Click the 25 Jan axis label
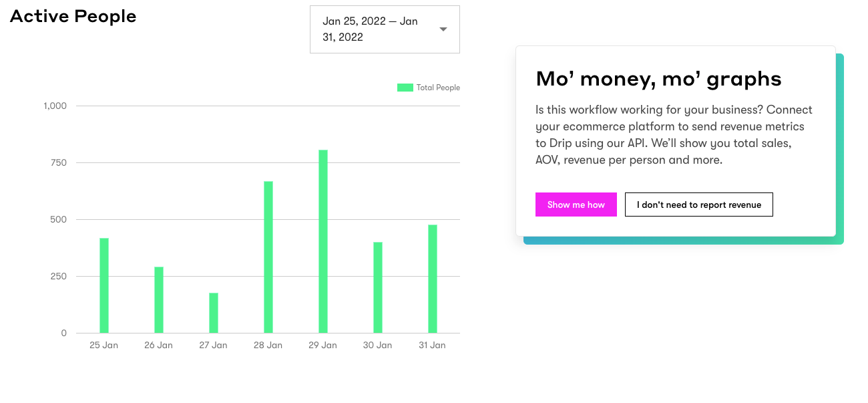 (x=104, y=346)
